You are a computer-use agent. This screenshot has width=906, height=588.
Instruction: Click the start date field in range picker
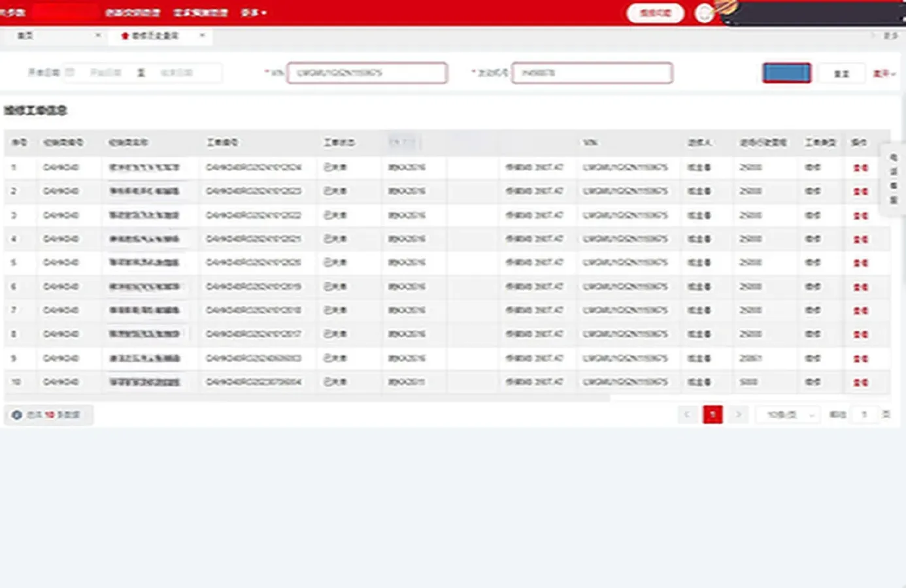[x=106, y=73]
